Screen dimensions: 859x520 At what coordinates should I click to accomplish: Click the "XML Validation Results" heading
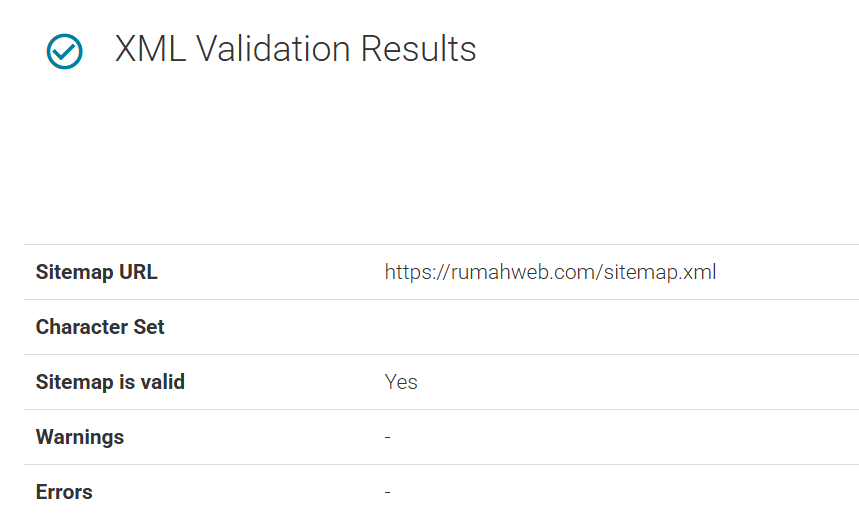pos(295,49)
